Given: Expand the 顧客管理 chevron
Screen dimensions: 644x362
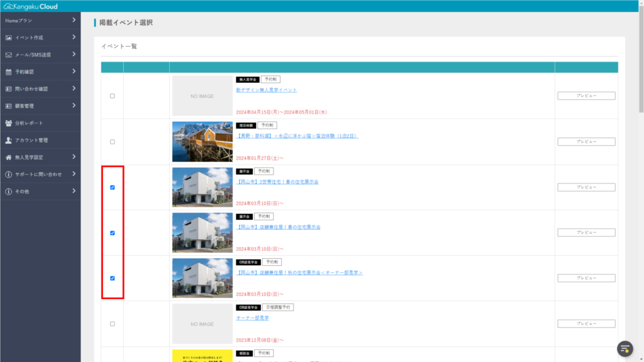Looking at the screenshot, I should pos(74,106).
